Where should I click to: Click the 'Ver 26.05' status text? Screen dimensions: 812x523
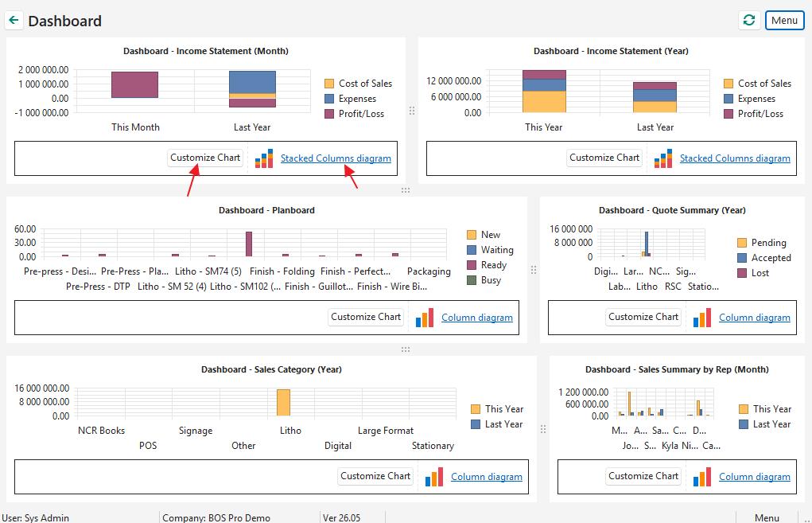tap(341, 517)
